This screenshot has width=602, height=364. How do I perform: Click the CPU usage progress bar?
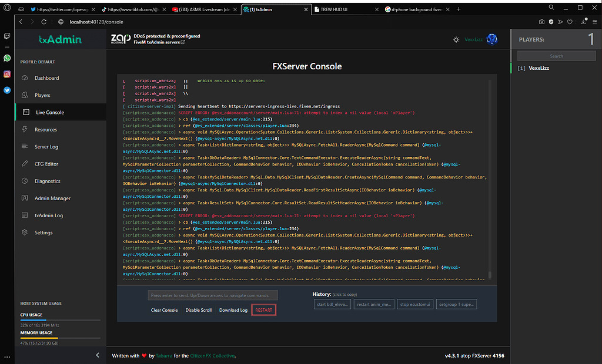pos(59,321)
